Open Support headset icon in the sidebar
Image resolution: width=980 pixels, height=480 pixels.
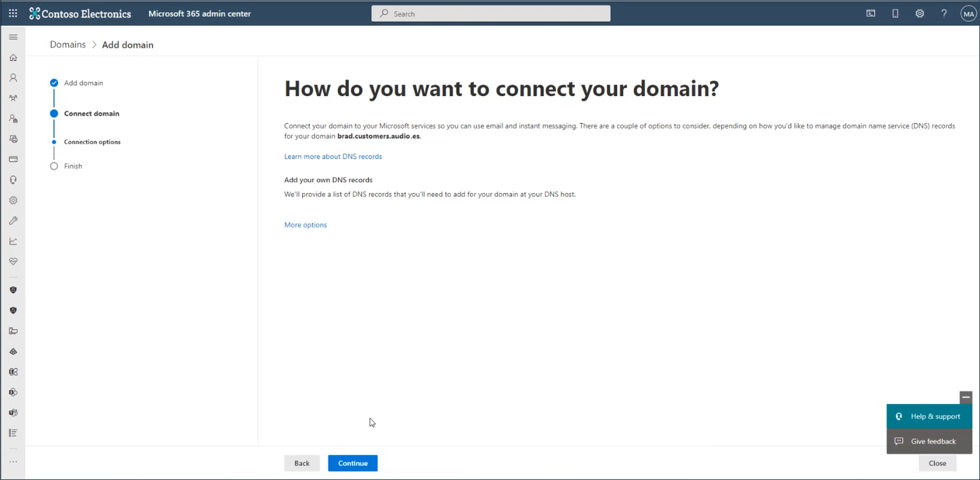pyautogui.click(x=13, y=180)
